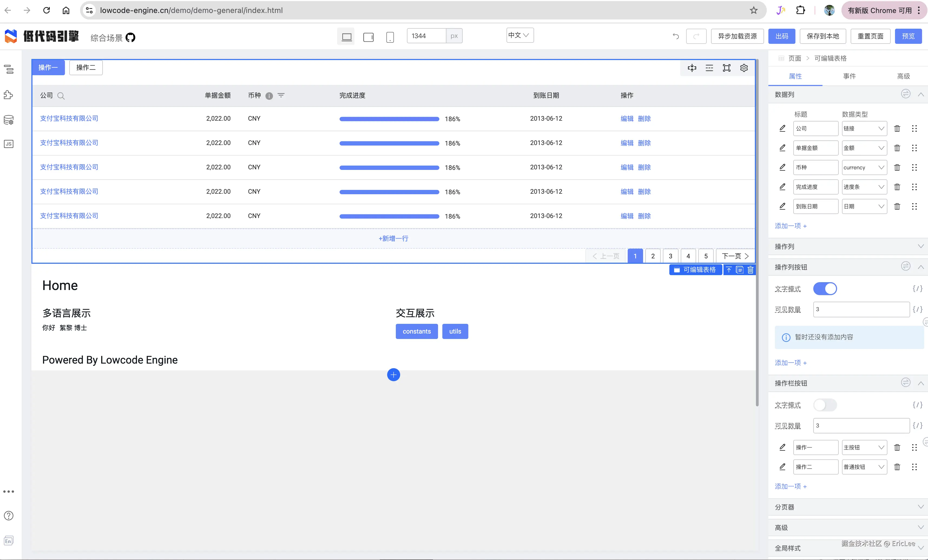Click the 出码 button
This screenshot has height=560, width=928.
coord(781,36)
